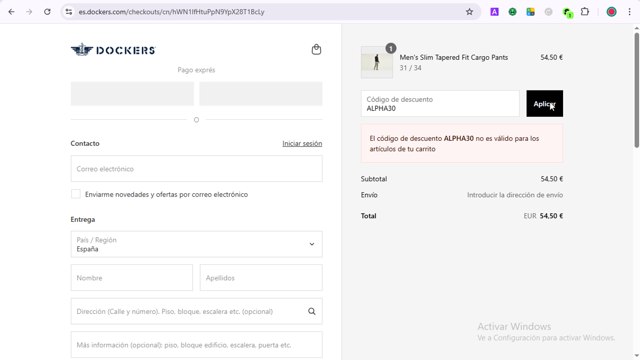
Task: Open the País / Región dropdown
Action: coord(196,244)
